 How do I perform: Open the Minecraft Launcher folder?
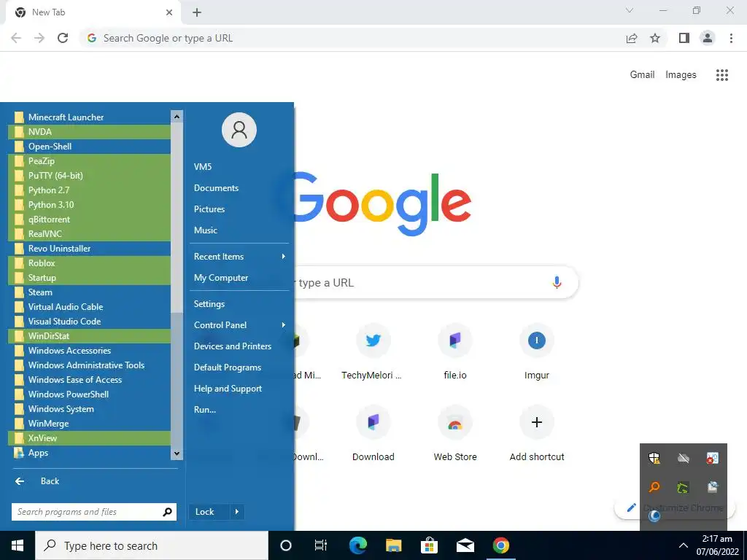(x=89, y=117)
